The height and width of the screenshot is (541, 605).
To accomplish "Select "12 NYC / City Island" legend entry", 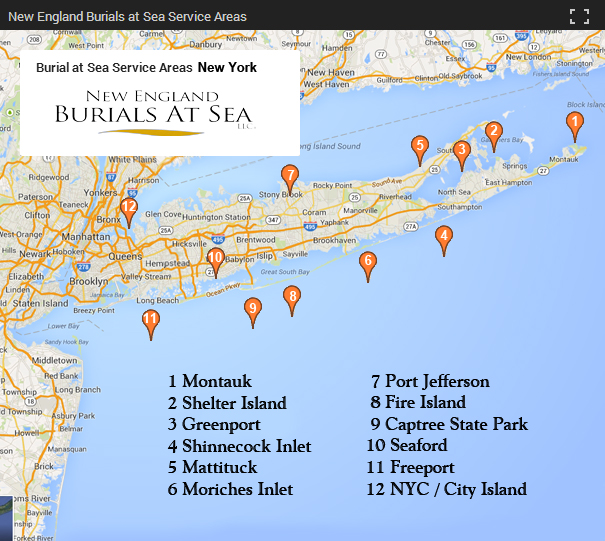I will tap(446, 490).
